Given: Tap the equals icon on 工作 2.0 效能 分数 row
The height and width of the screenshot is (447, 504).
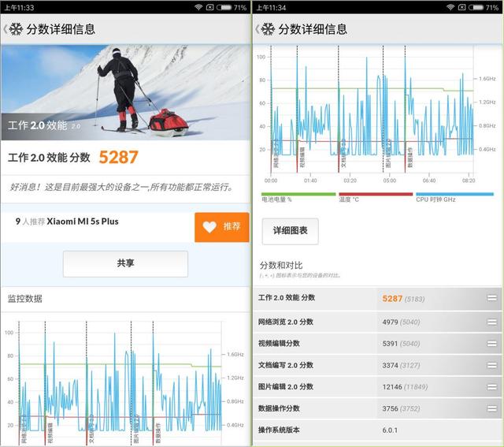Looking at the screenshot, I should tap(491, 298).
